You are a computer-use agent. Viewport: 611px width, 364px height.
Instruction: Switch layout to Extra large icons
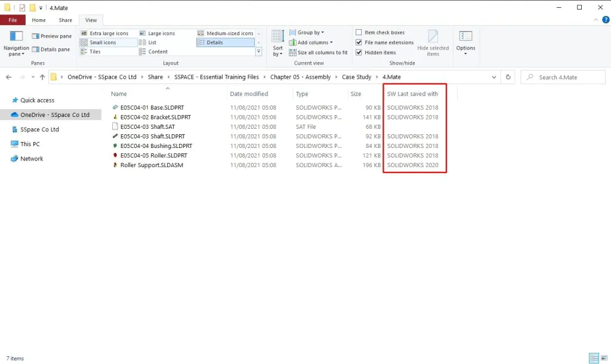pos(104,33)
